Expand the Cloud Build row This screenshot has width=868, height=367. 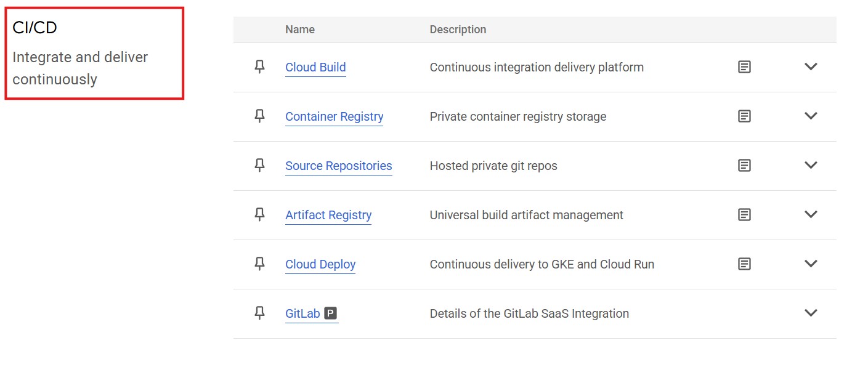click(811, 67)
